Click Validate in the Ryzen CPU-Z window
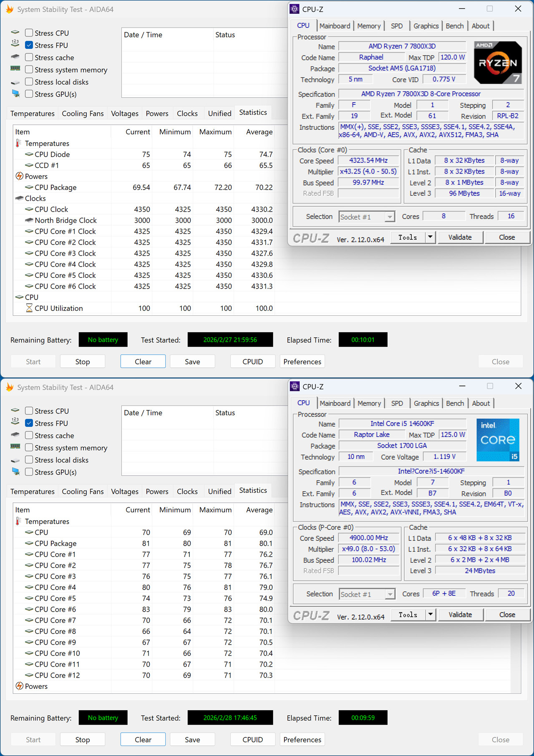Screen dimensions: 534x756 tap(460, 237)
